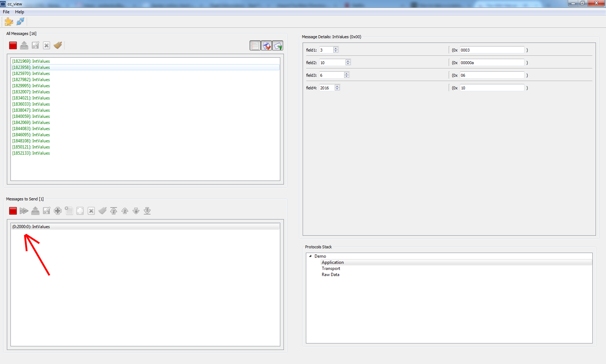The height and width of the screenshot is (364, 606).
Task: Select message [1836033]: IntValues
Action: click(145, 104)
